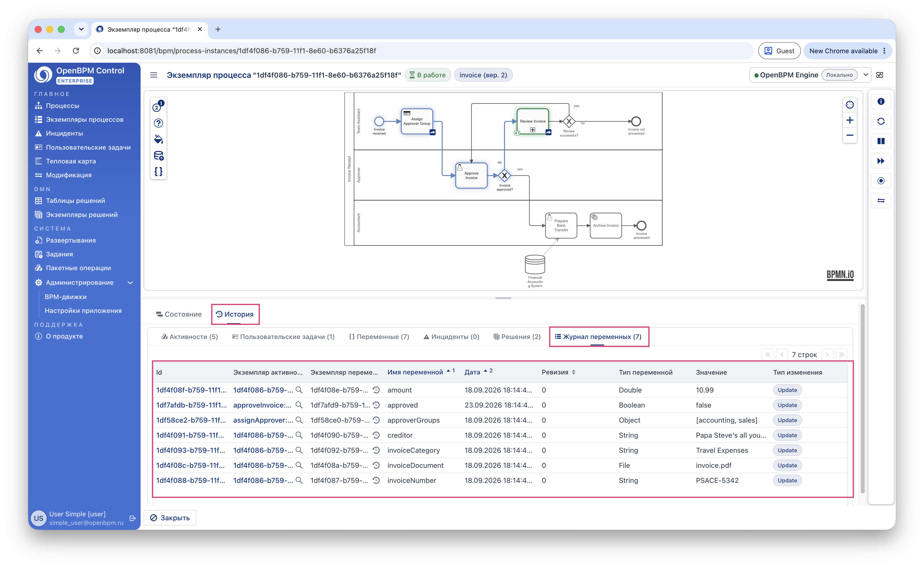Open the OpenBPM Engine dropdown
Image resolution: width=924 pixels, height=567 pixels.
point(866,75)
